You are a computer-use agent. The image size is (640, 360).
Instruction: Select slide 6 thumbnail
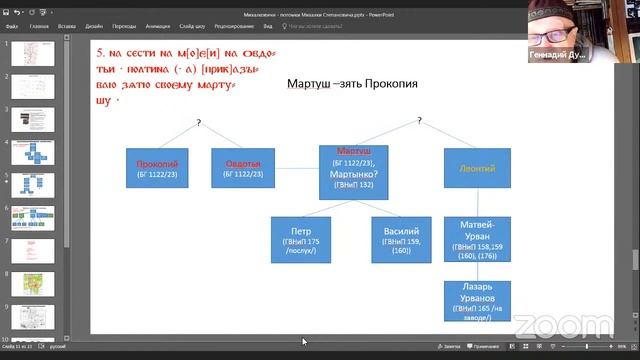pyautogui.click(x=33, y=218)
